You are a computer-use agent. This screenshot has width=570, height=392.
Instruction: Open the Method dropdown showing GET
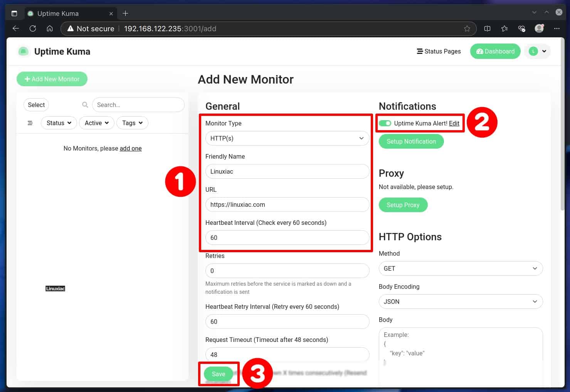click(460, 268)
